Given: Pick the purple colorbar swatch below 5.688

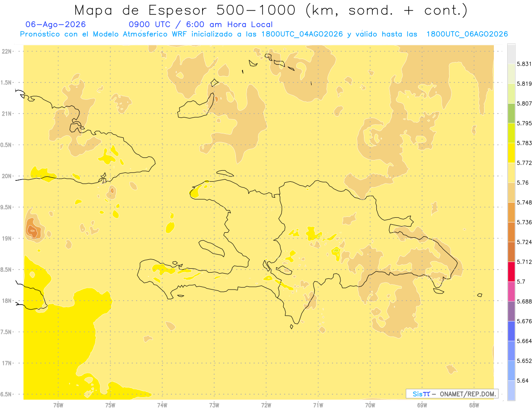Looking at the screenshot, I should pos(511,311).
